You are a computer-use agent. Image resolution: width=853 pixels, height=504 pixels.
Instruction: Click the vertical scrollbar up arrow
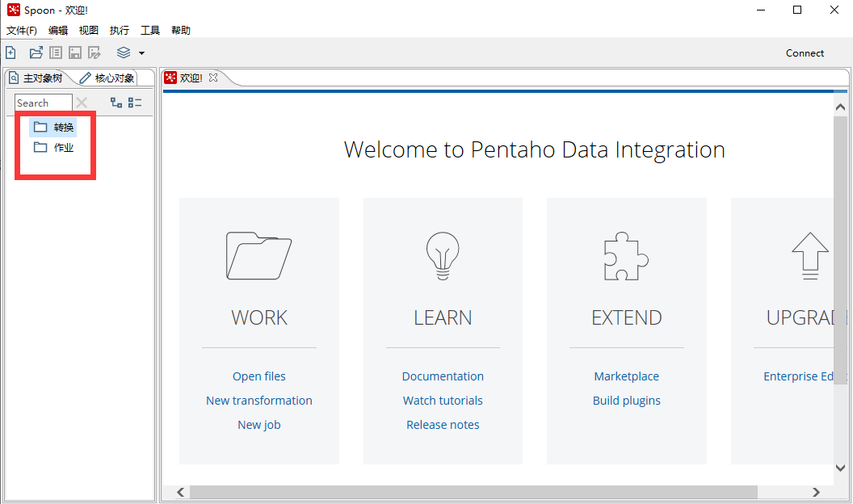pos(841,107)
